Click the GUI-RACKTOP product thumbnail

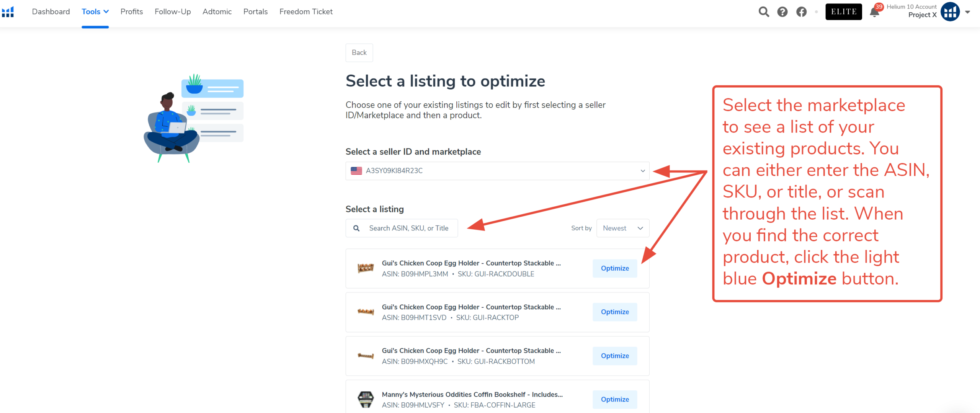point(365,312)
